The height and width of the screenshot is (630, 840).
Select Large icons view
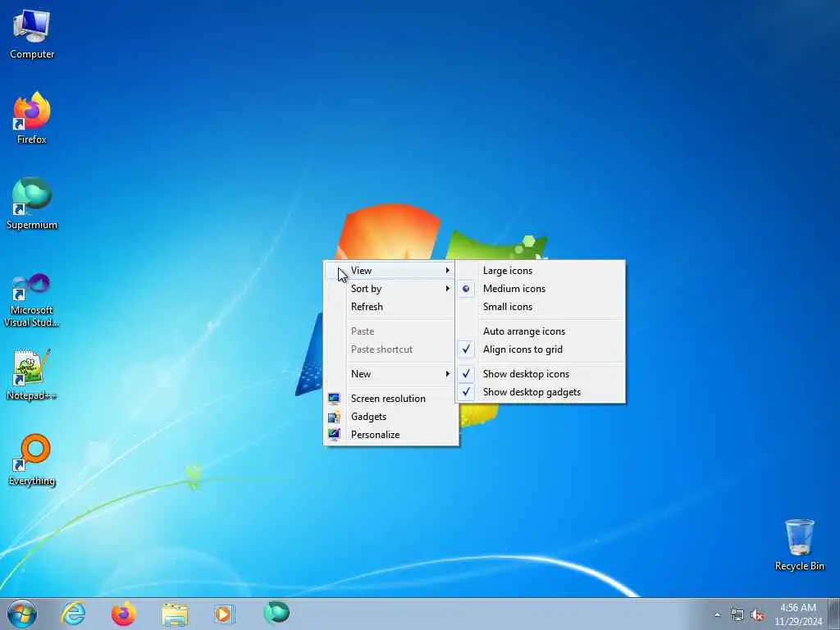pyautogui.click(x=541, y=271)
